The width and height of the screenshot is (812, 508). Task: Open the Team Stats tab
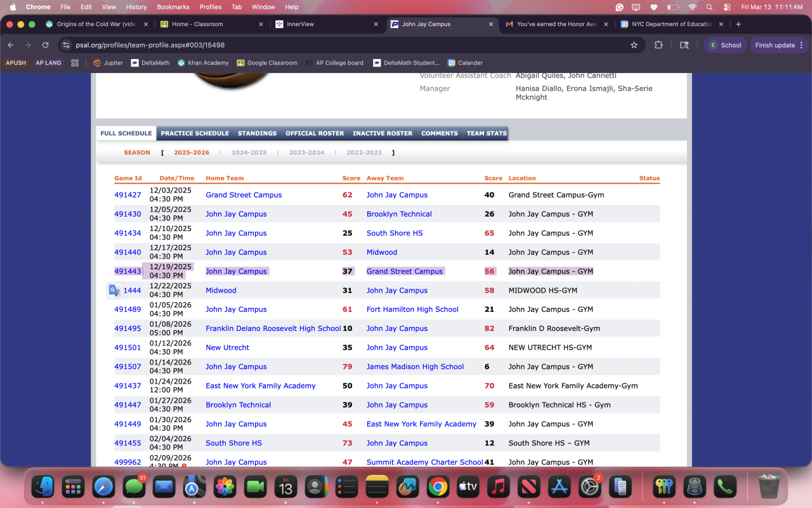pyautogui.click(x=487, y=133)
